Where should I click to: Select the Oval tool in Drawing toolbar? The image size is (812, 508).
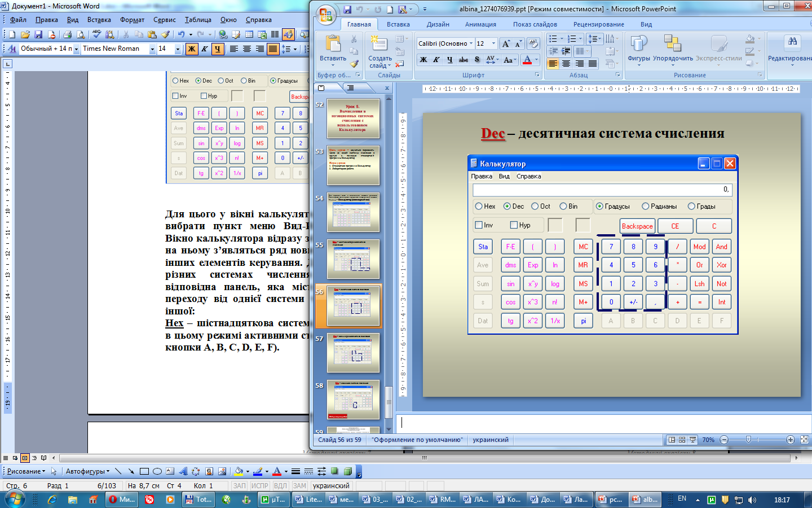point(157,471)
